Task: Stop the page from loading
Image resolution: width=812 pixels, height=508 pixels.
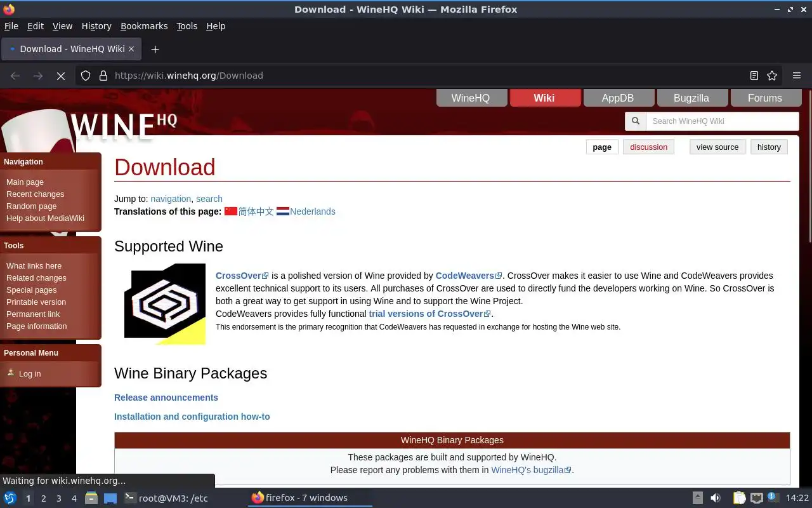Action: [61, 76]
